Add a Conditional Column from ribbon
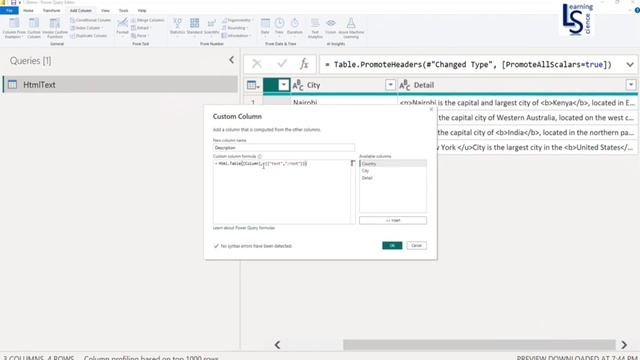Viewport: 640px width, 360px height. click(90, 20)
